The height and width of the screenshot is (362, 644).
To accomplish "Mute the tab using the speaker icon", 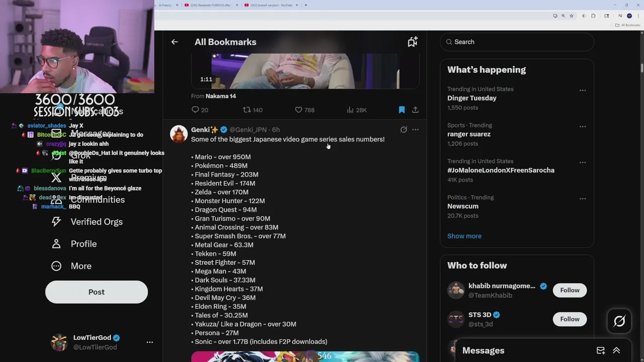I will (x=584, y=16).
